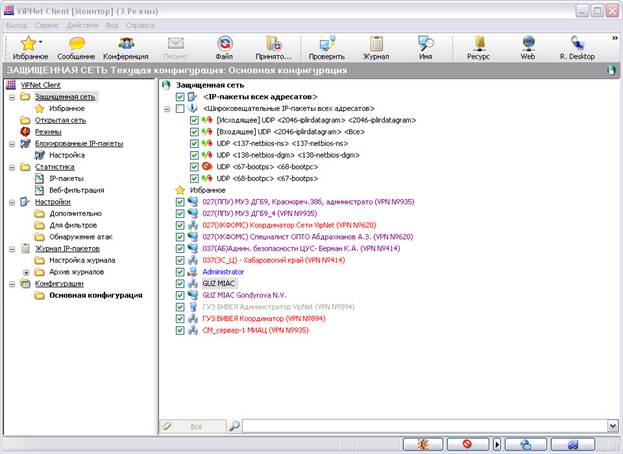Click the rightmost status bar button
This screenshot has height=454, width=623.
click(573, 444)
